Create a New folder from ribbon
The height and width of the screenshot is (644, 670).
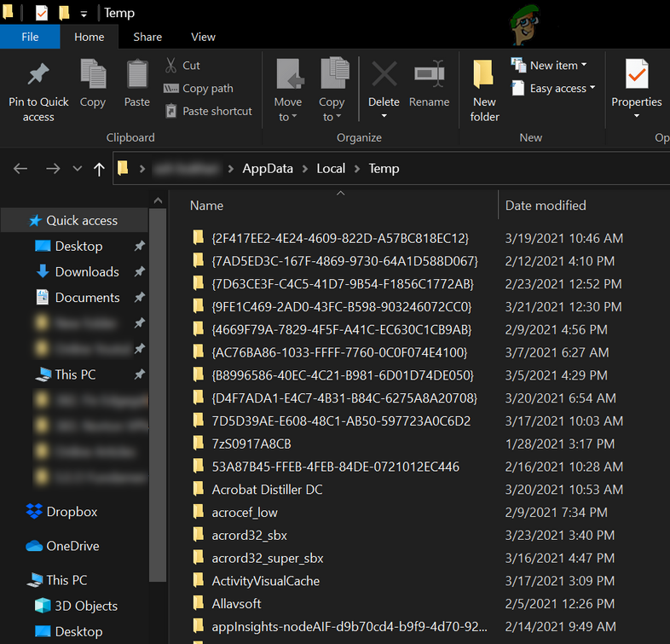point(484,77)
